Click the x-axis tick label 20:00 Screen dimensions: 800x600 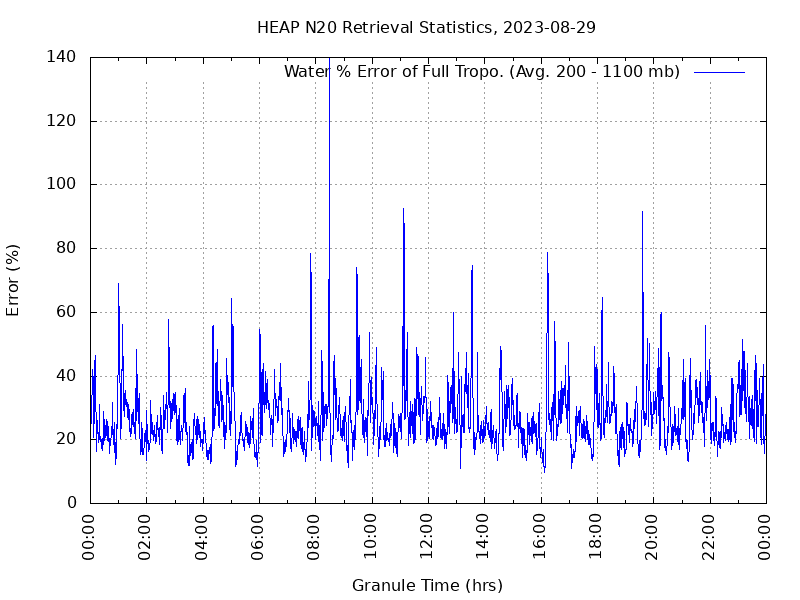point(652,537)
